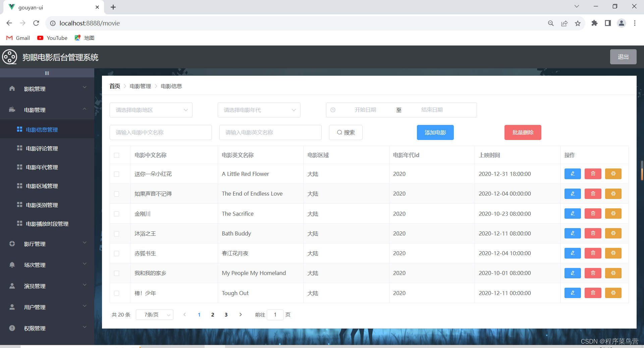Screen dimensions: 644x348
Task: Delete The End of Endless Love row
Action: click(593, 194)
